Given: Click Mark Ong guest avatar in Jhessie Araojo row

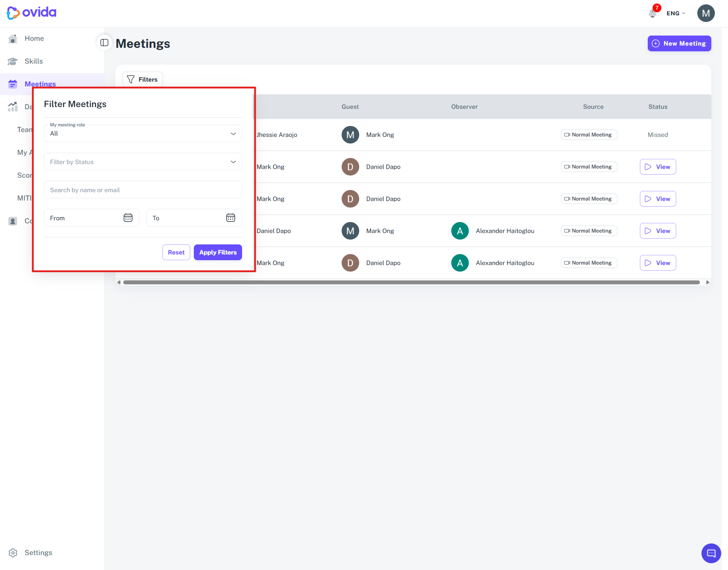Looking at the screenshot, I should pos(350,135).
